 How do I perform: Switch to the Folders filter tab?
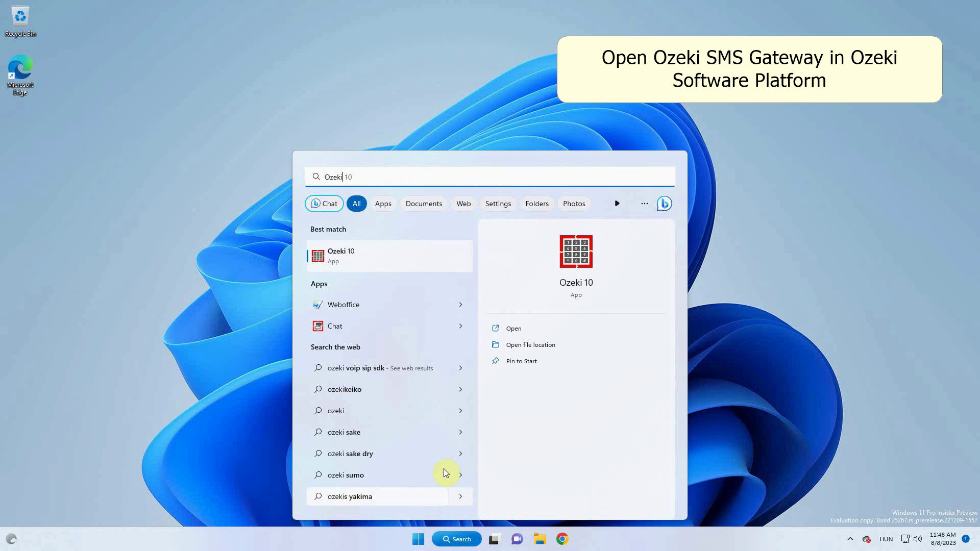click(537, 204)
